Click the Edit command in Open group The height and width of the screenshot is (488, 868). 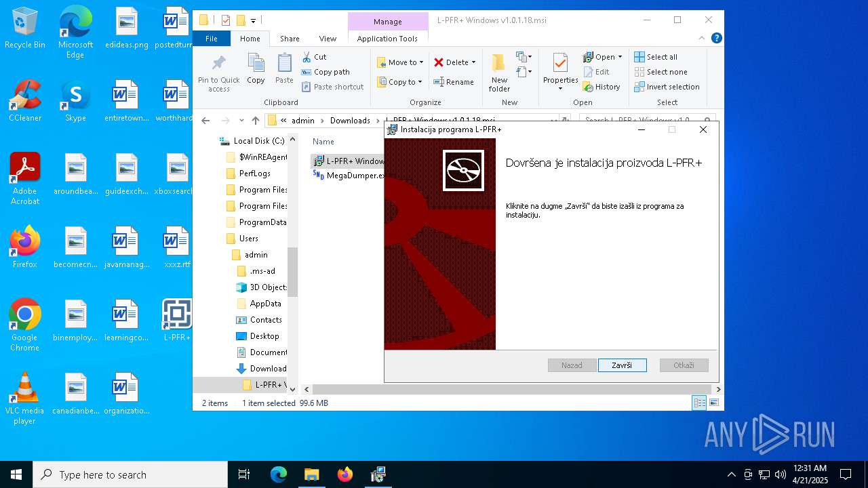click(x=597, y=72)
